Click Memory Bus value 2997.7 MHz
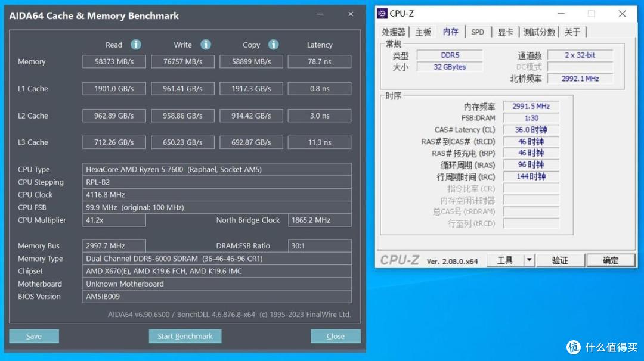 tap(114, 245)
